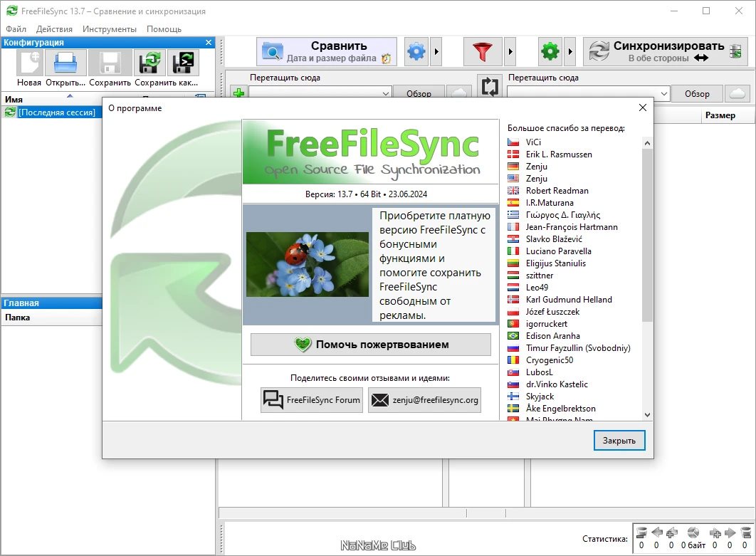Click the translators list scrollbar down arrow
756x556 pixels.
point(647,415)
